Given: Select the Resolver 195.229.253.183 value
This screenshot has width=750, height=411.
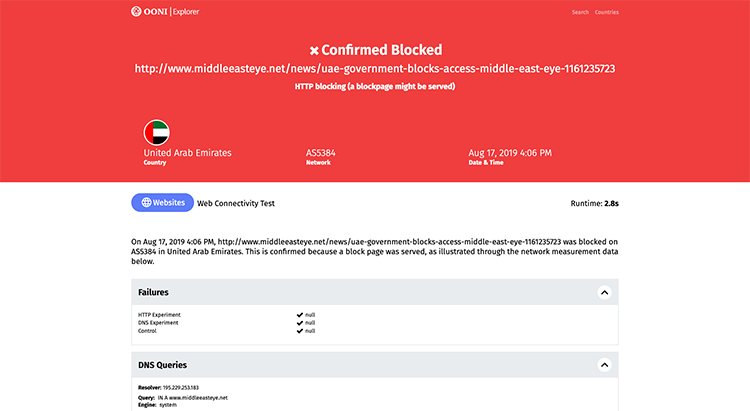Looking at the screenshot, I should click(x=181, y=388).
